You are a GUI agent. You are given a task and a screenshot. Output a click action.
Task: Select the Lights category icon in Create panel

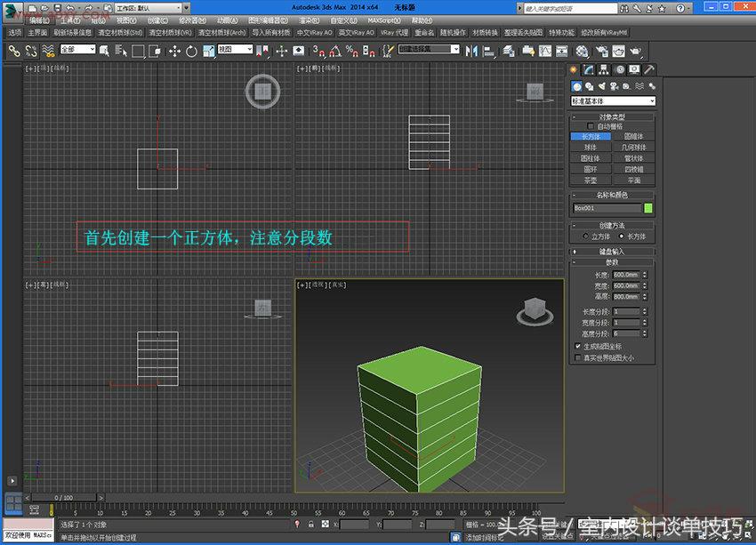(x=600, y=86)
